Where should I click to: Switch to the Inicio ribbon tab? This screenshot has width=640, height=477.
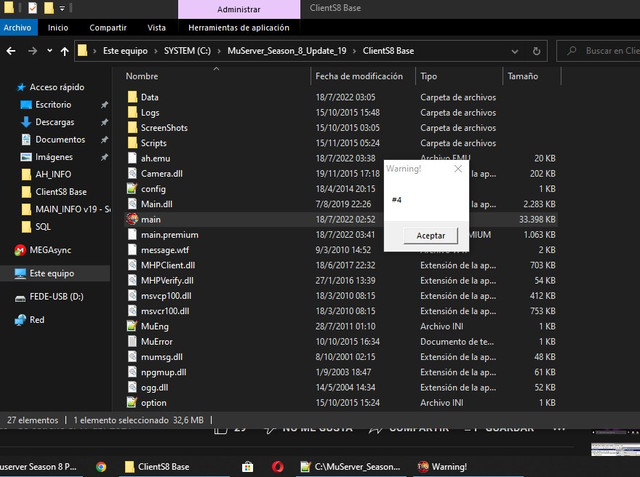click(58, 28)
